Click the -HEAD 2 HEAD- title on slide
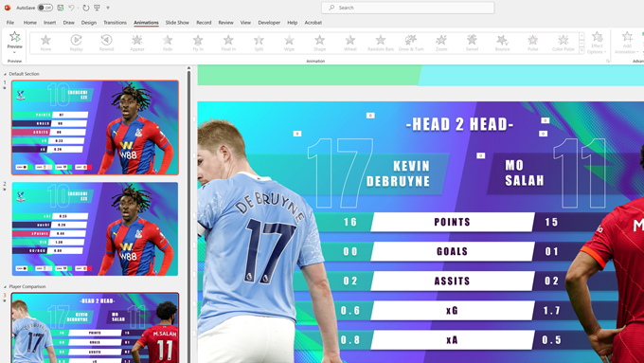Image resolution: width=644 pixels, height=363 pixels. tap(459, 124)
